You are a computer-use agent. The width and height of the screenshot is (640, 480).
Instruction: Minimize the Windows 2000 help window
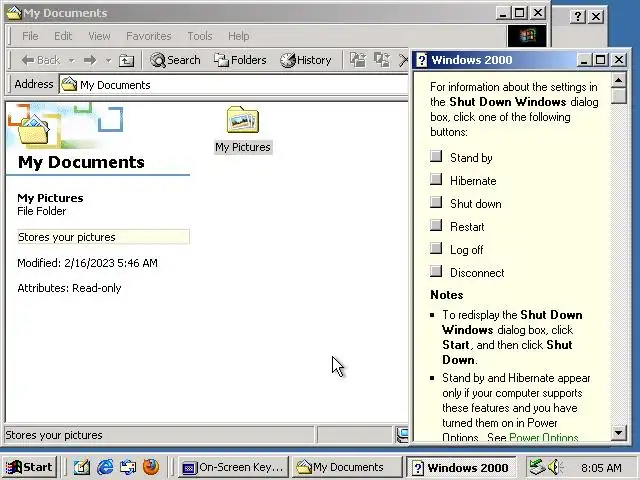tap(584, 60)
